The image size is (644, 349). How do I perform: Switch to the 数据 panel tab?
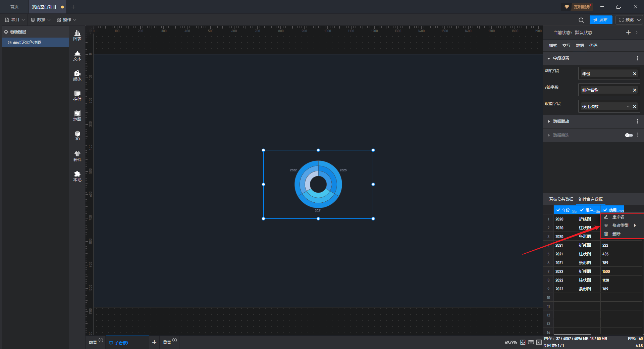(580, 46)
